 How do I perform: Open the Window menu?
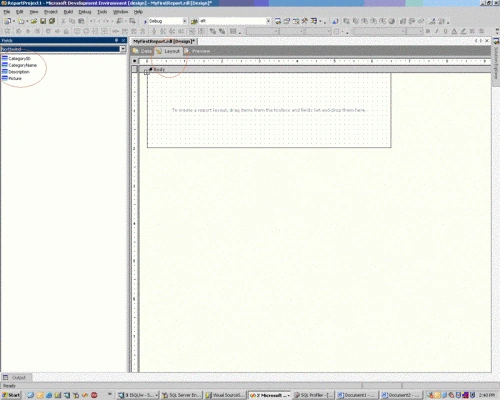tap(120, 12)
